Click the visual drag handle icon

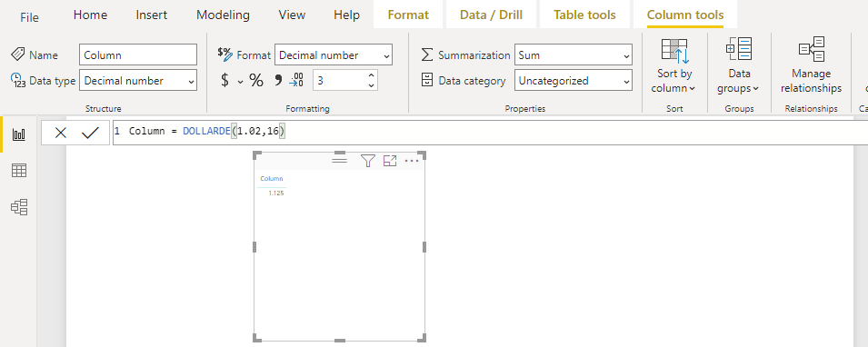pyautogui.click(x=339, y=161)
